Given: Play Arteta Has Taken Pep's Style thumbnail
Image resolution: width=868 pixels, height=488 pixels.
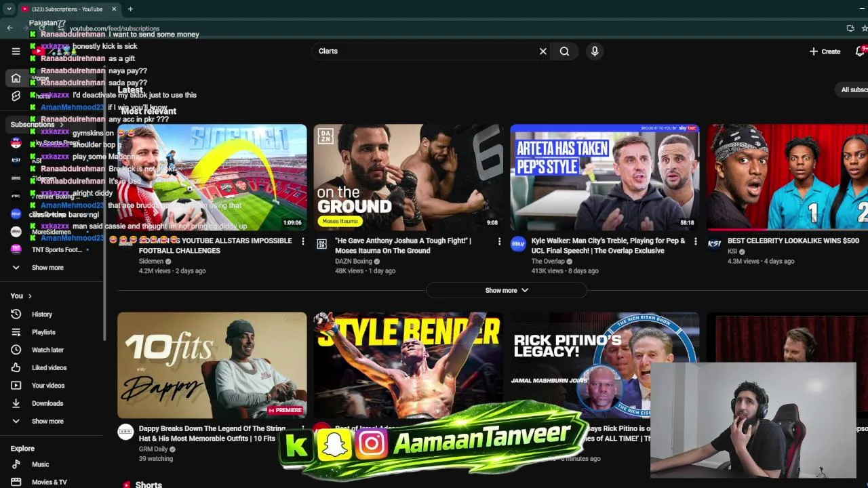Looking at the screenshot, I should click(605, 178).
